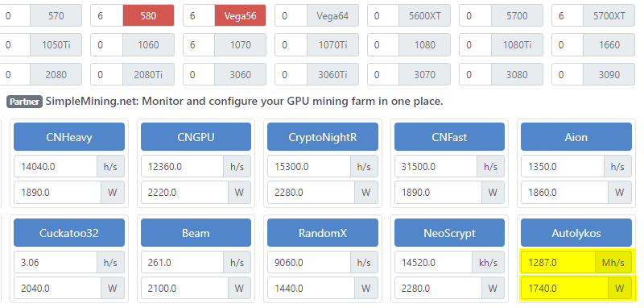The height and width of the screenshot is (308, 644).
Task: Toggle the CNGPU algorithm button
Action: pyautogui.click(x=196, y=137)
